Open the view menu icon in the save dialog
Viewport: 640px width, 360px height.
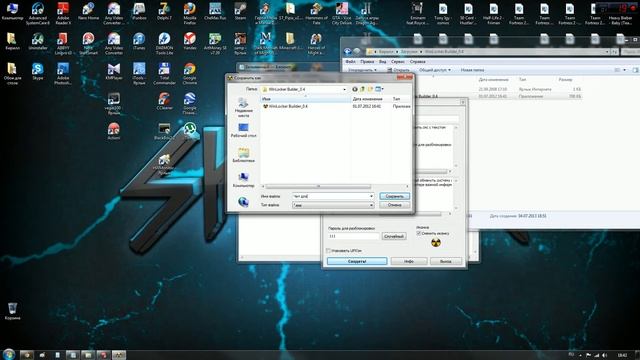[379, 89]
